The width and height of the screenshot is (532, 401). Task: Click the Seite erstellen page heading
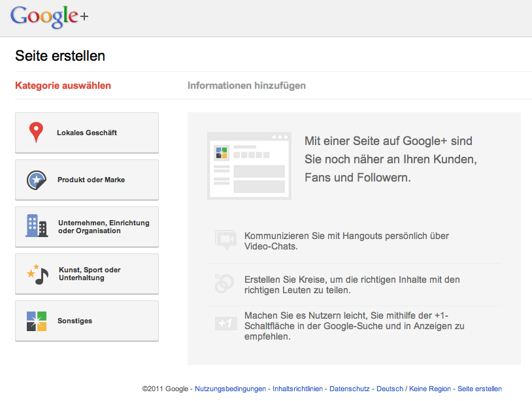[60, 56]
